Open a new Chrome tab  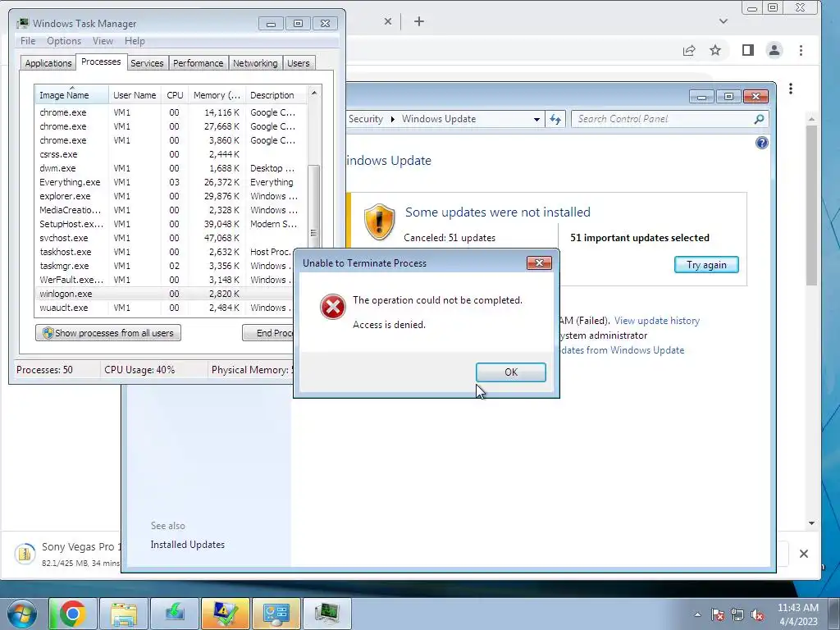[419, 21]
